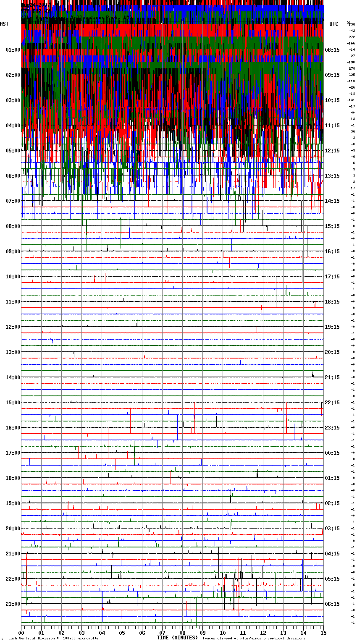Click the 15:15 UTC time label

coord(332,226)
